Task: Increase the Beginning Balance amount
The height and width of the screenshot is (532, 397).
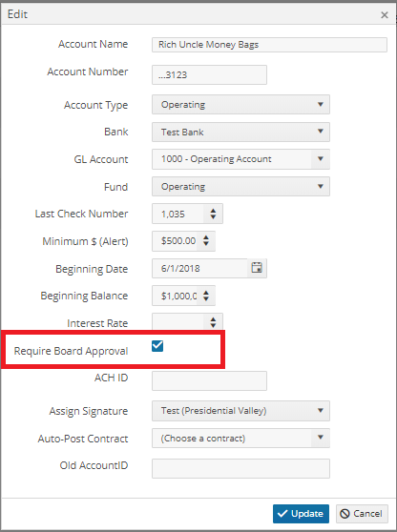Action: [x=206, y=293]
